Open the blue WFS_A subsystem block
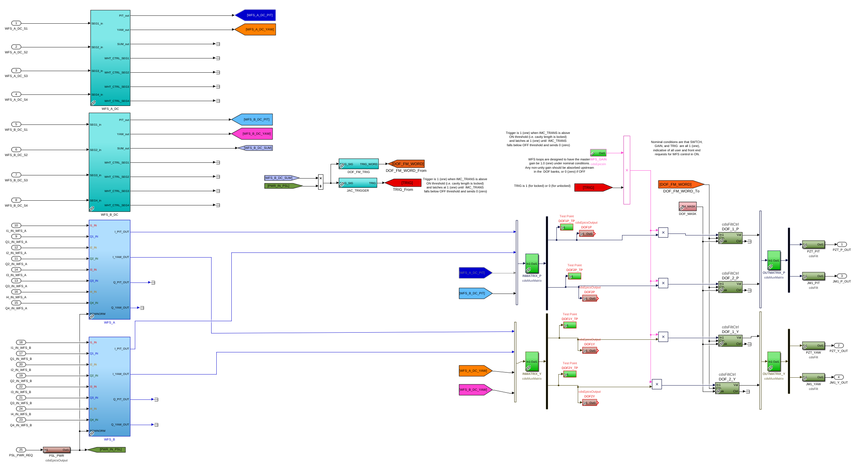 click(x=110, y=269)
